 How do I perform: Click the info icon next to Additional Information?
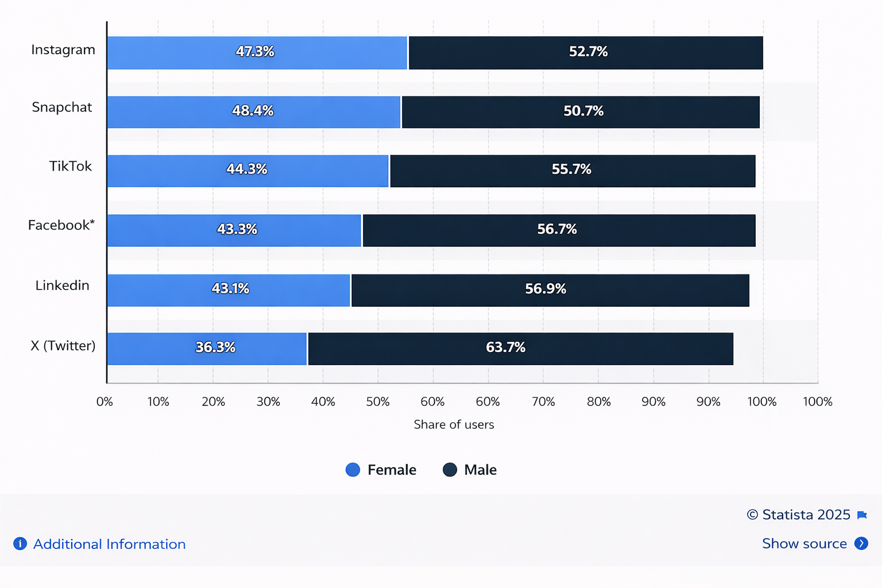20,544
